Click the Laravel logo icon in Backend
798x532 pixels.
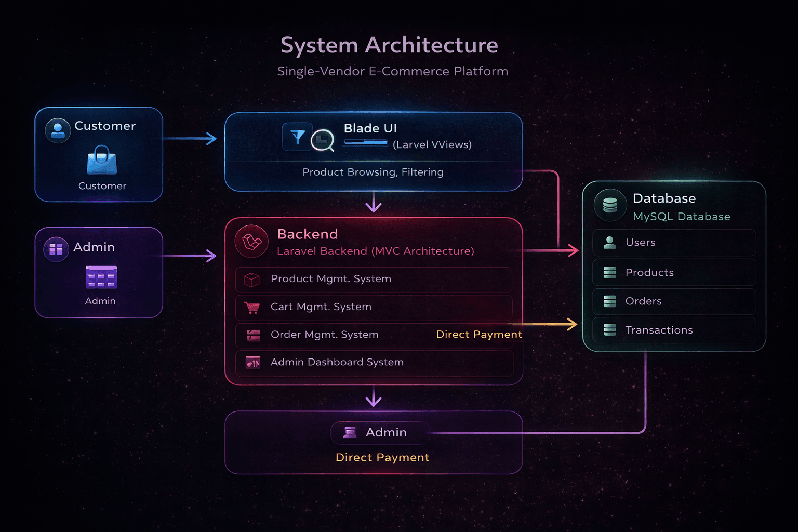point(251,242)
